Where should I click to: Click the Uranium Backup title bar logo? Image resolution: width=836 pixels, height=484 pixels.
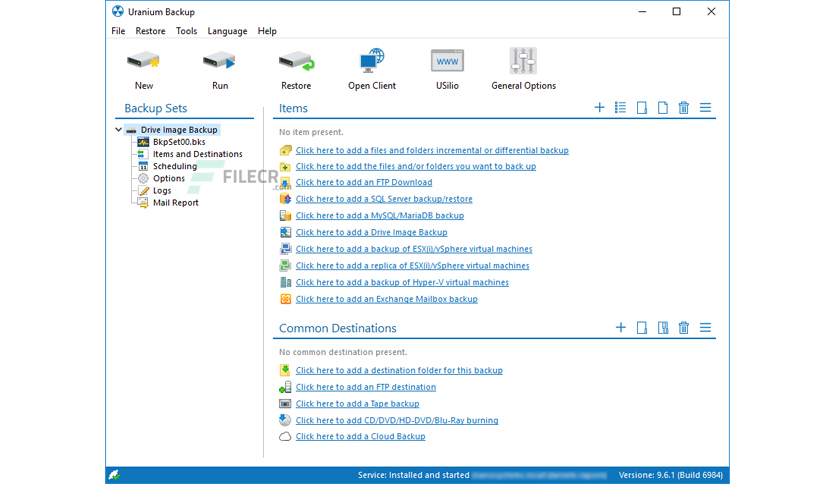118,11
